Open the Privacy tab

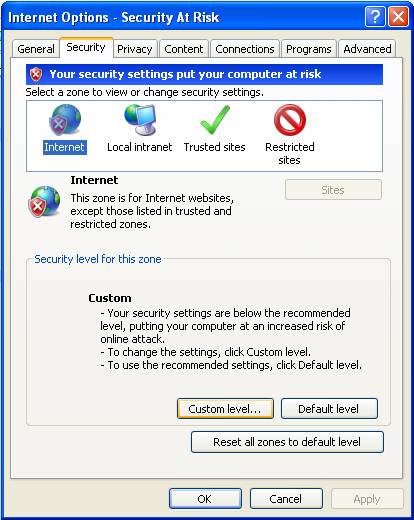point(135,49)
